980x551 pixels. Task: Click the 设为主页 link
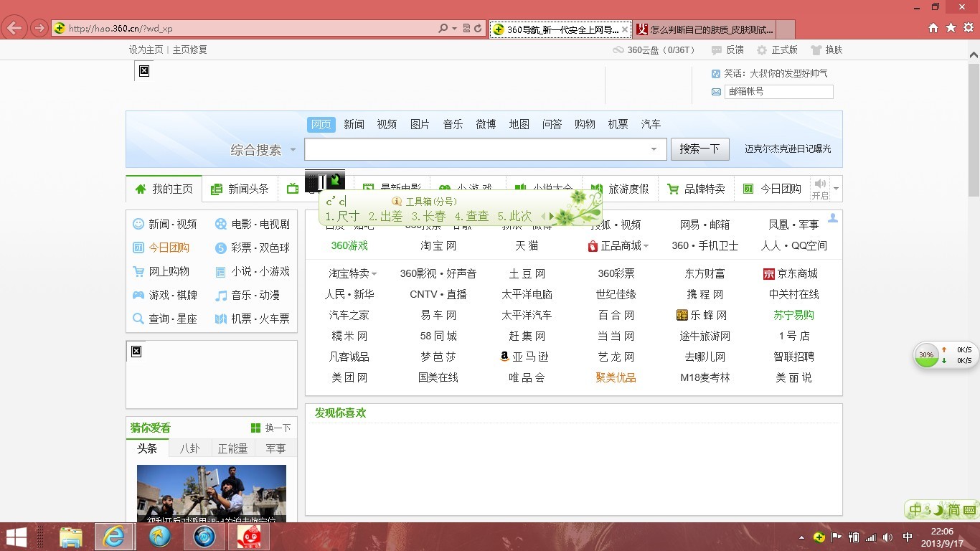146,50
